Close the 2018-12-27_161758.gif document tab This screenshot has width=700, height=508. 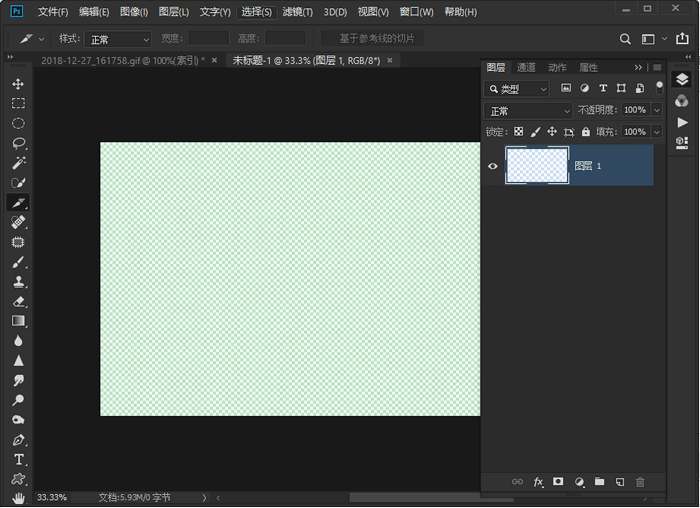click(214, 61)
